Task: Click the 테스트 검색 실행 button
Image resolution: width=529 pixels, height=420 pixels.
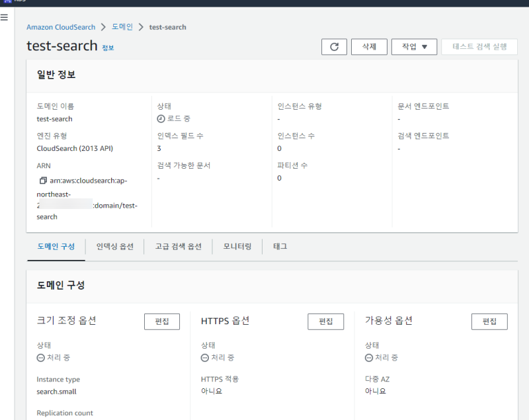Action: pos(479,47)
